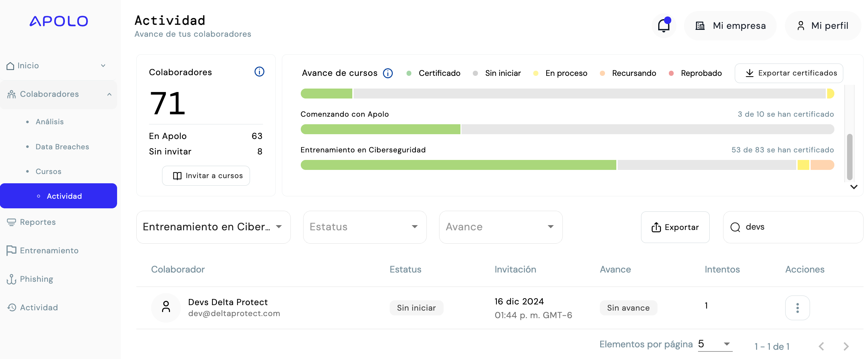Click the first course progress bar
Image resolution: width=868 pixels, height=359 pixels.
(567, 94)
